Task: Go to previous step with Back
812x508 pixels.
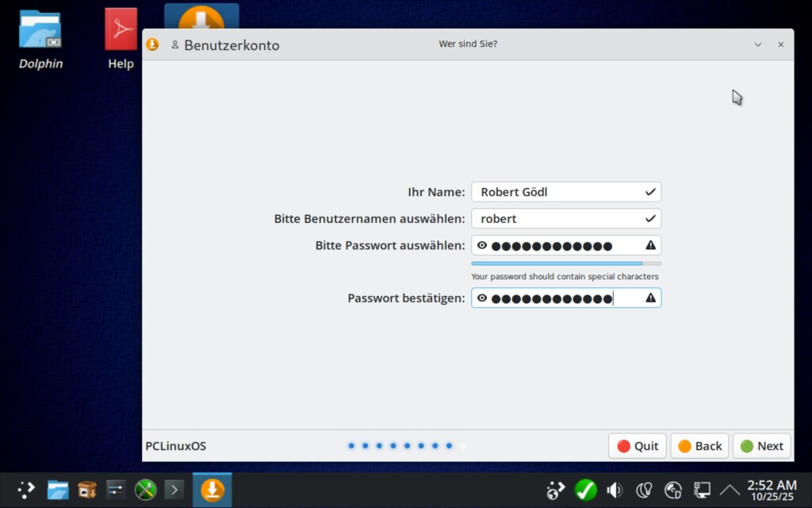Action: (x=699, y=446)
